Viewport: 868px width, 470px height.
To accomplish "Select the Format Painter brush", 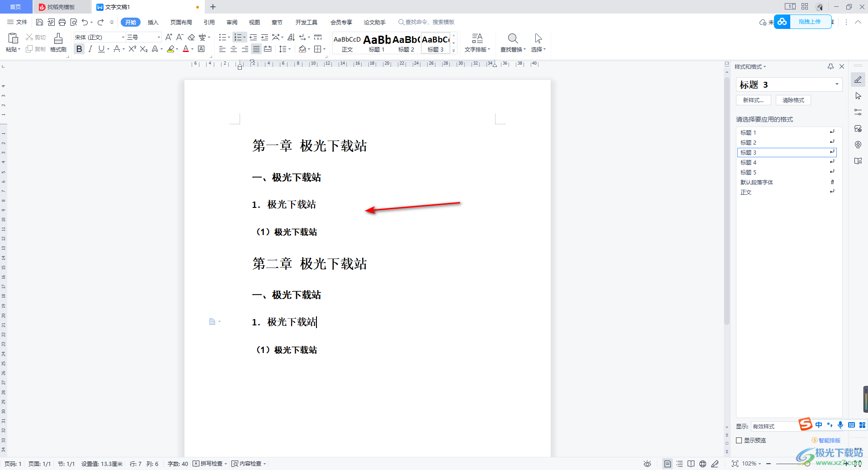I will [58, 38].
